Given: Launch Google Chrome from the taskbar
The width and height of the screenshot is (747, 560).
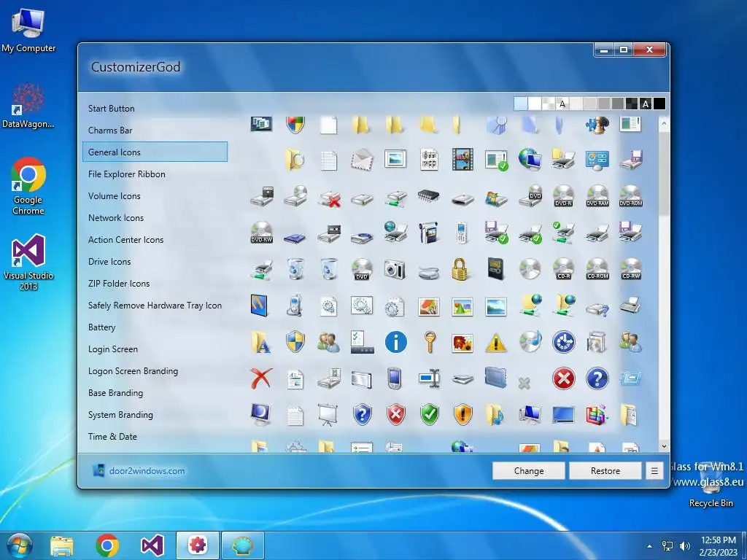Looking at the screenshot, I should [107, 545].
